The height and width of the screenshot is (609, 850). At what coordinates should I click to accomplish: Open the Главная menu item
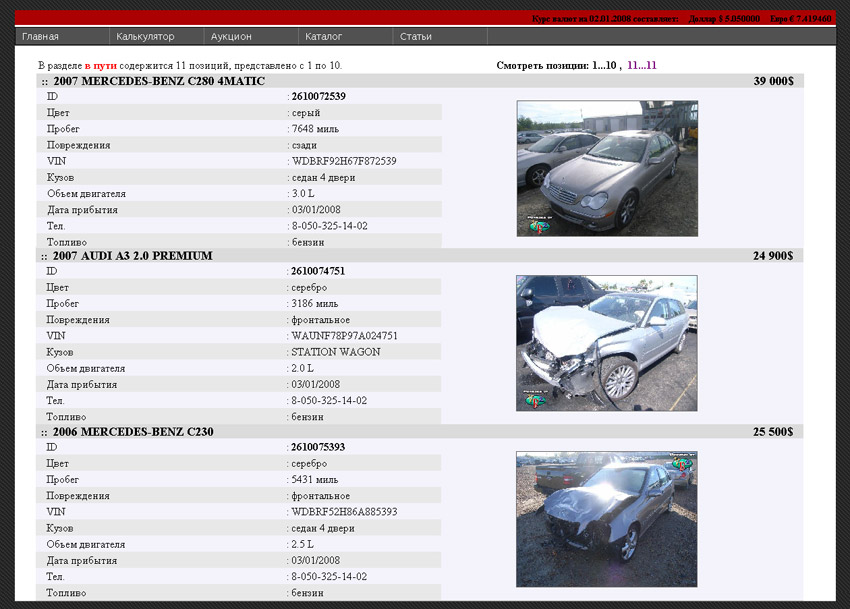pos(40,37)
